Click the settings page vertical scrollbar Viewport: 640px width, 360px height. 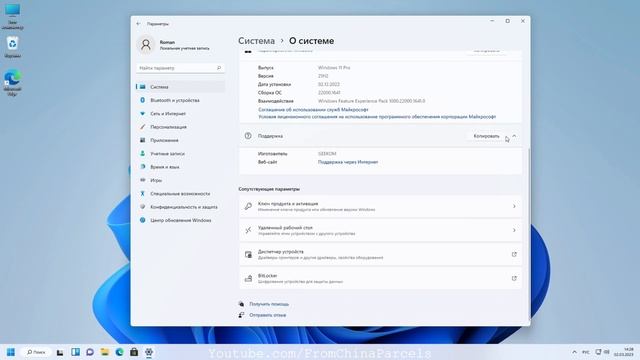point(529,233)
